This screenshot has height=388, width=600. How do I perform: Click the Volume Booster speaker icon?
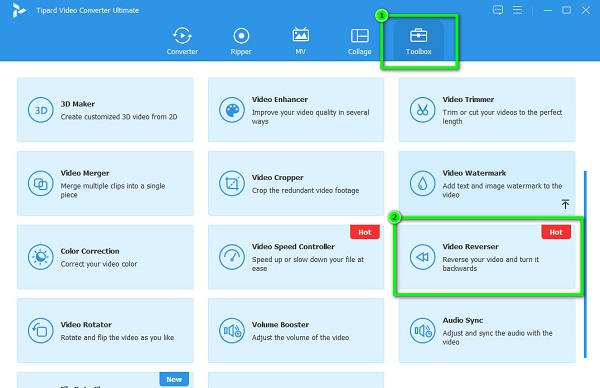click(x=232, y=331)
